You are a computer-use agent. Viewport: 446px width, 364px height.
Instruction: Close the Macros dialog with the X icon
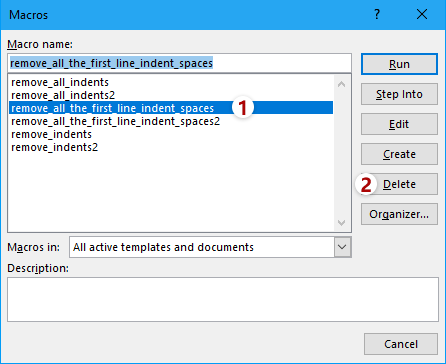point(422,15)
